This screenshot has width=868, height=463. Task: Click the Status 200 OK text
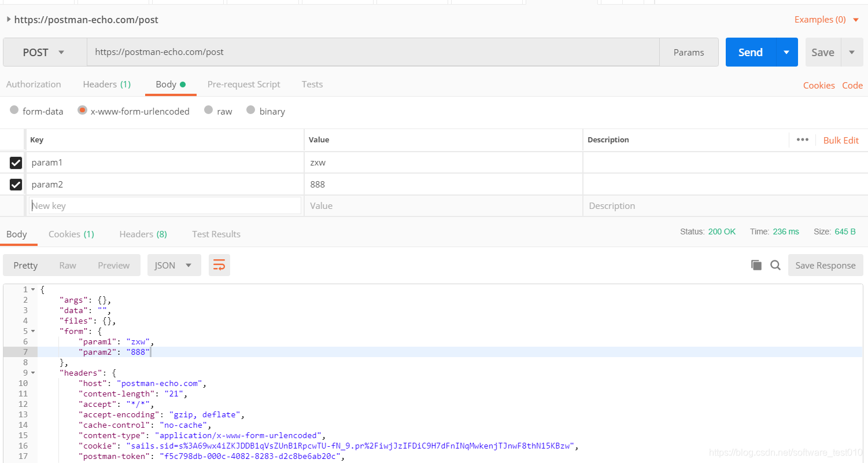708,231
